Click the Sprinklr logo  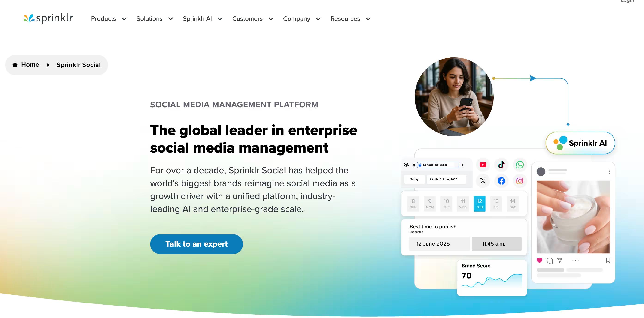(48, 18)
